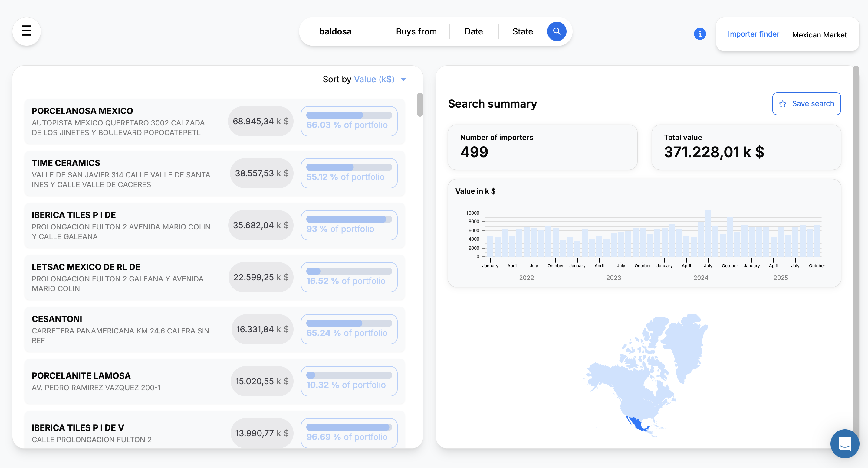Open the Date filter
868x468 pixels.
click(473, 31)
